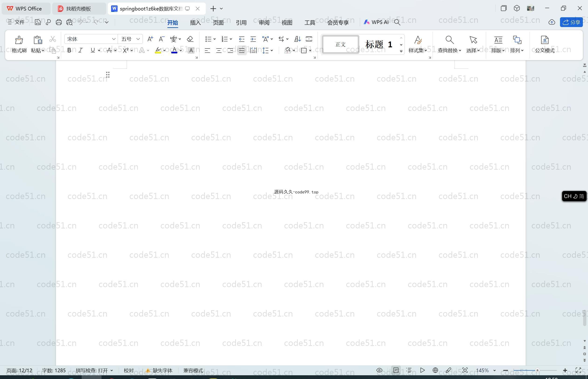Click the Sort icon in paragraph group
This screenshot has height=379, width=588.
pos(297,39)
